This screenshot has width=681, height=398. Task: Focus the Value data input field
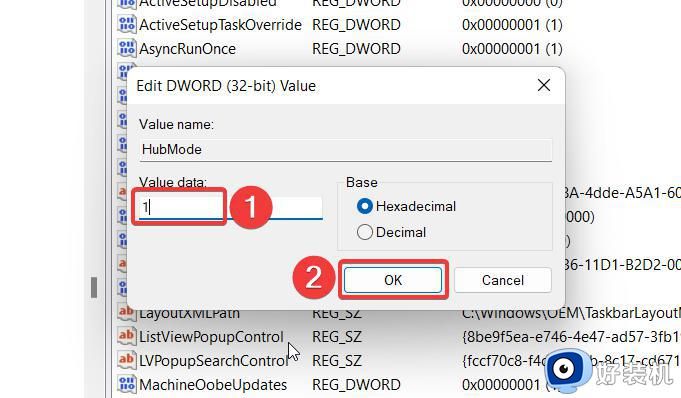(231, 208)
